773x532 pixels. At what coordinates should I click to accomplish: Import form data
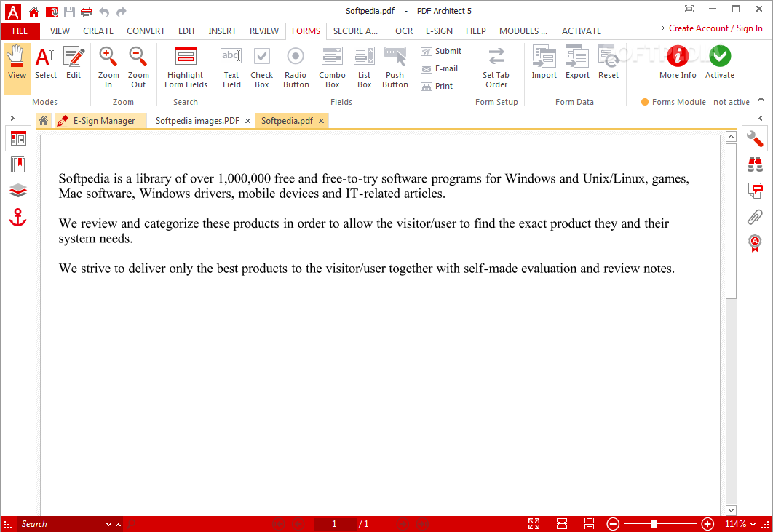click(x=544, y=63)
